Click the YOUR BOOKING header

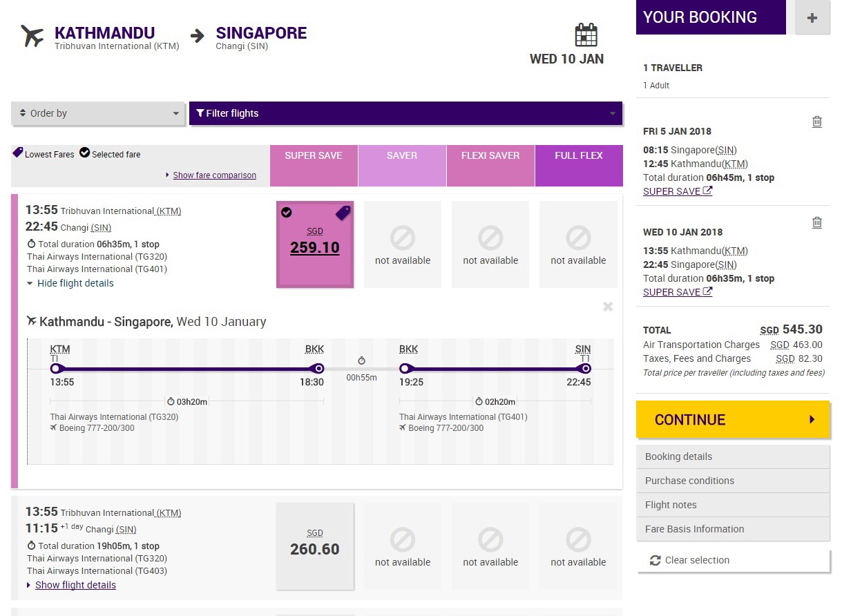tap(711, 17)
